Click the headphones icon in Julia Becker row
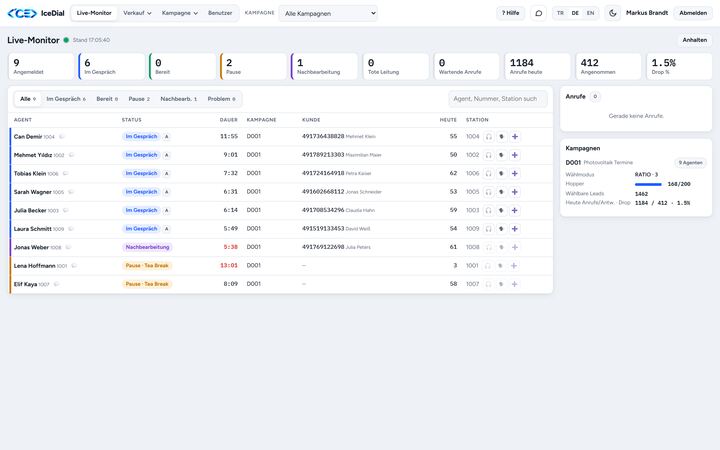The height and width of the screenshot is (450, 720). click(x=489, y=210)
